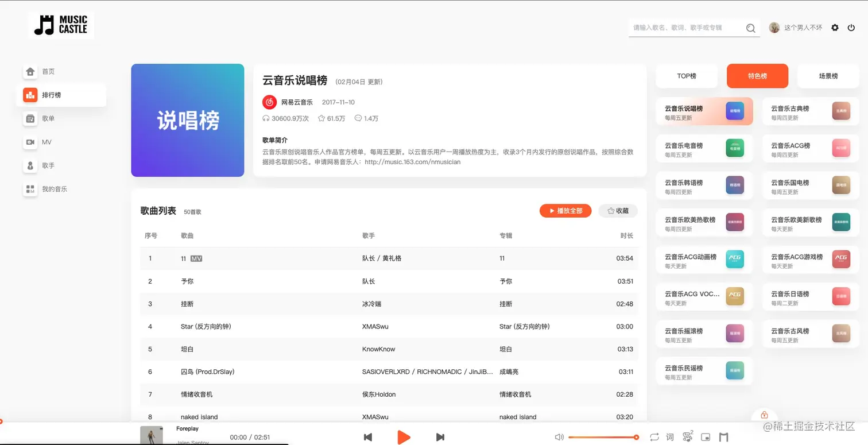868x445 pixels.
Task: Mute the volume speaker icon
Action: coord(559,438)
